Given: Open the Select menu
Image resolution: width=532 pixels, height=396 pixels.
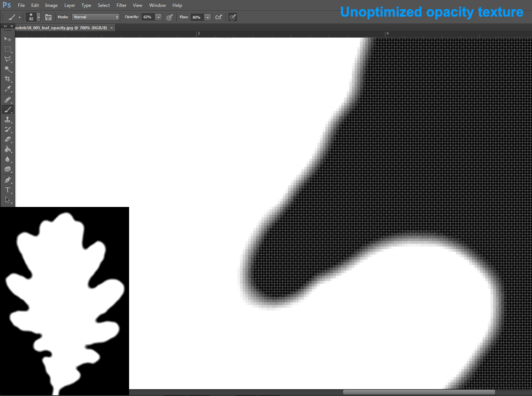Looking at the screenshot, I should click(104, 5).
